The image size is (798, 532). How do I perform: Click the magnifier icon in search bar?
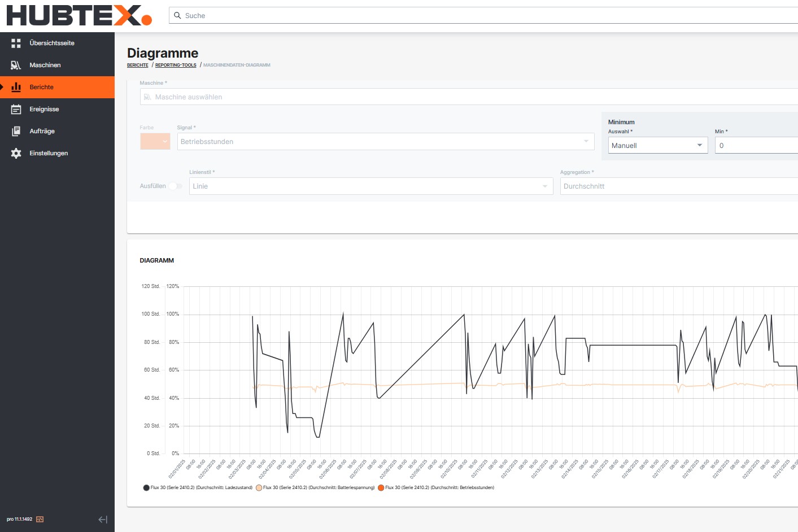[x=177, y=15]
